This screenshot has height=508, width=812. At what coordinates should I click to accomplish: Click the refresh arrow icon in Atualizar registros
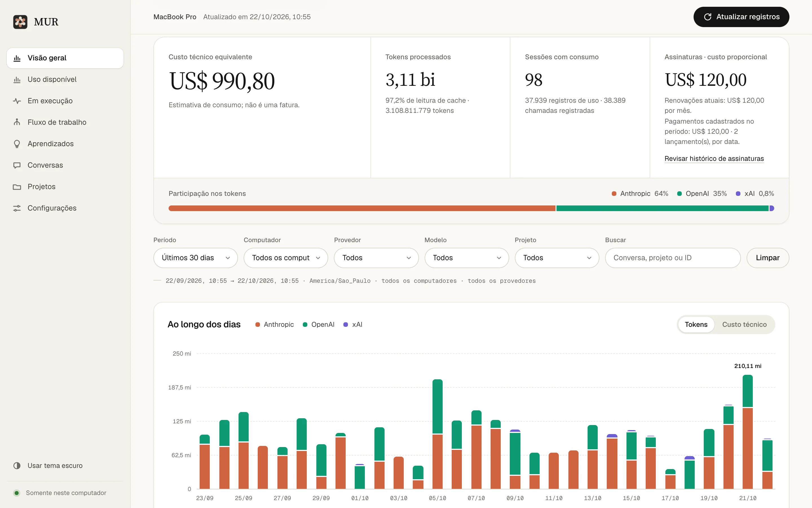[707, 17]
